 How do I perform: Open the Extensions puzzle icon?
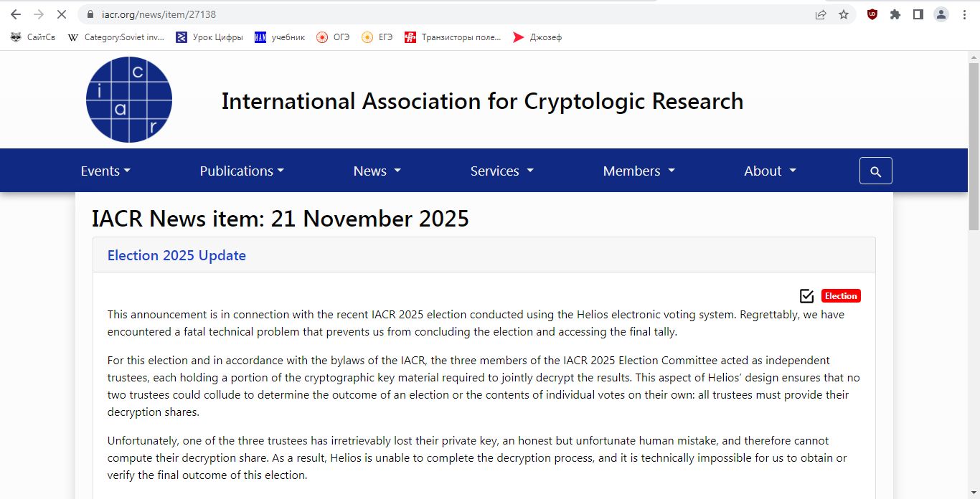(895, 14)
